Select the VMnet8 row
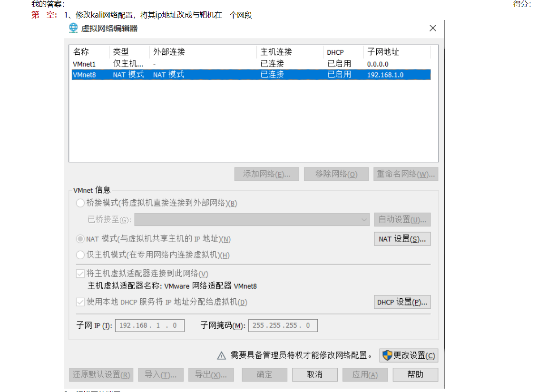The height and width of the screenshot is (392, 538). click(x=251, y=75)
